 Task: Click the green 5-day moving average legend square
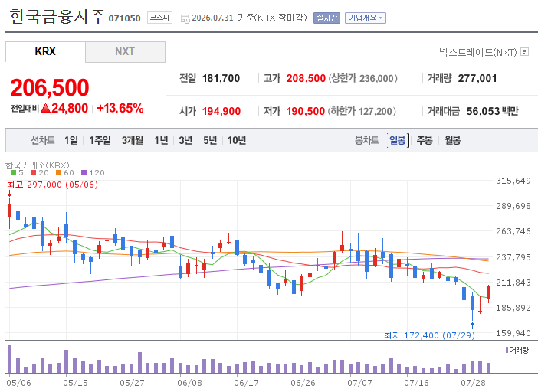tap(13, 173)
